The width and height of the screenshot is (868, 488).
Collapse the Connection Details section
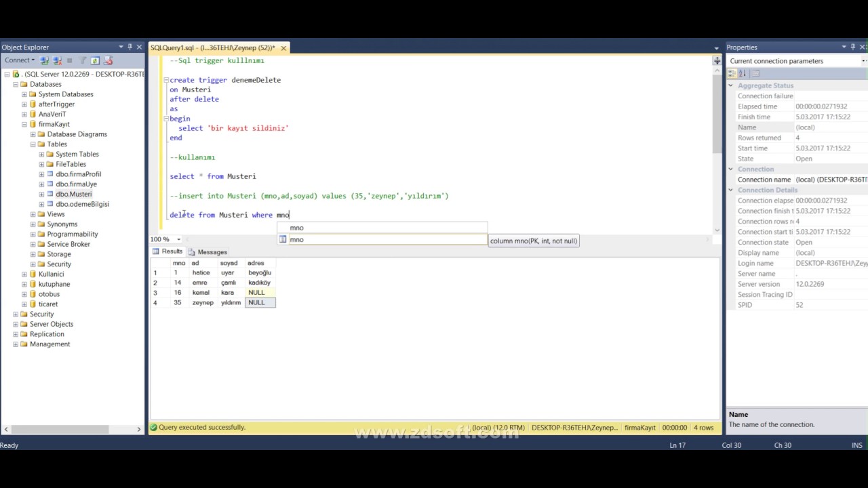point(731,190)
